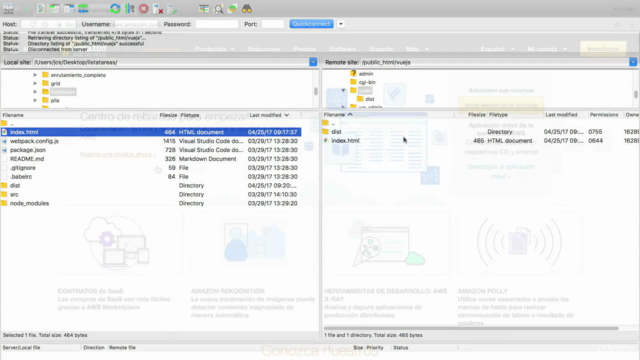Click the Username input field
The image size is (640, 360).
137,24
